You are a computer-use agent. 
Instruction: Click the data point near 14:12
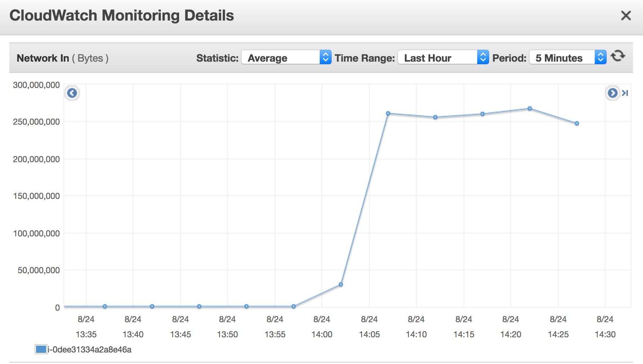coord(435,117)
